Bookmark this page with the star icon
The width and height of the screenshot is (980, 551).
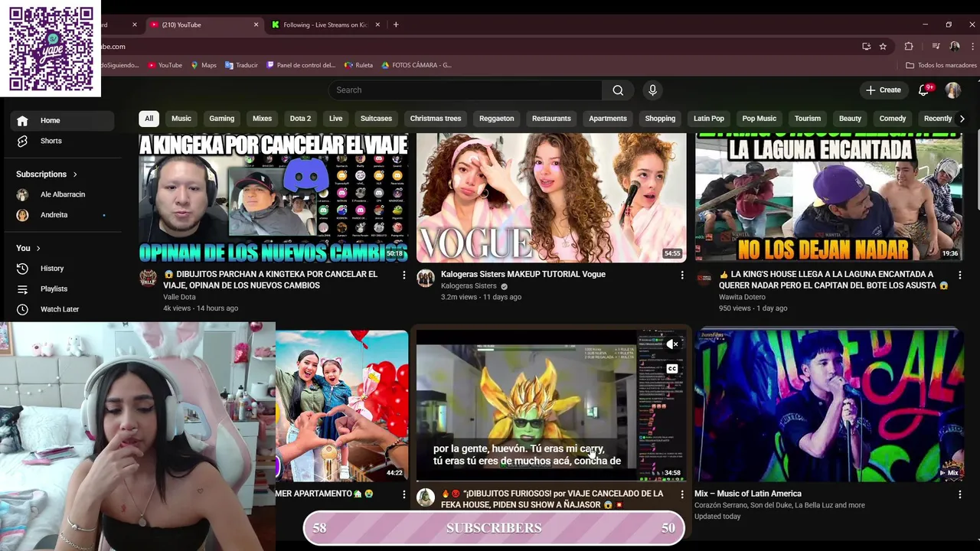[x=883, y=47]
